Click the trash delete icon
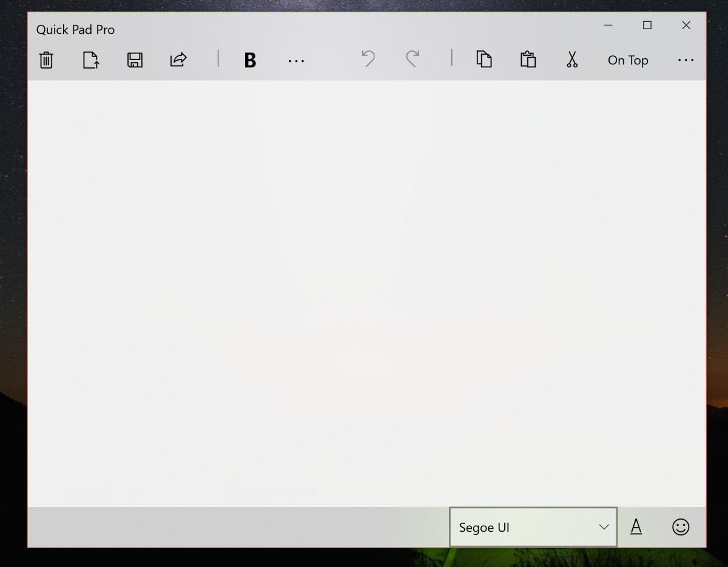 pos(46,60)
